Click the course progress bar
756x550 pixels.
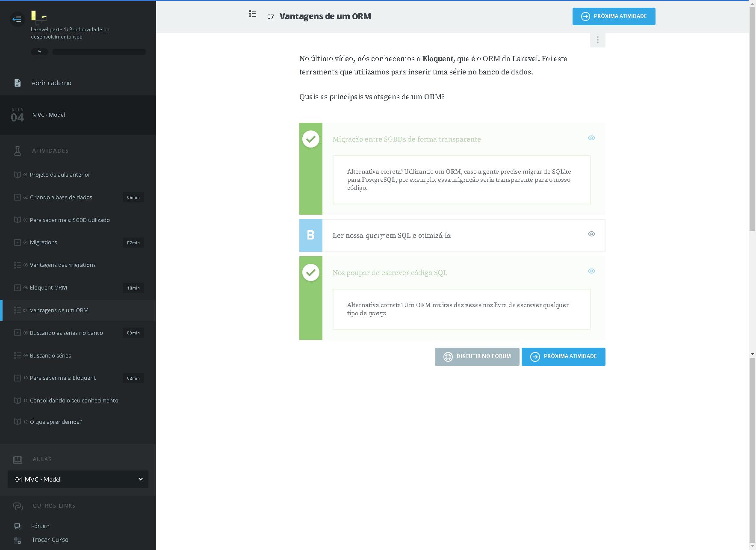[x=99, y=52]
